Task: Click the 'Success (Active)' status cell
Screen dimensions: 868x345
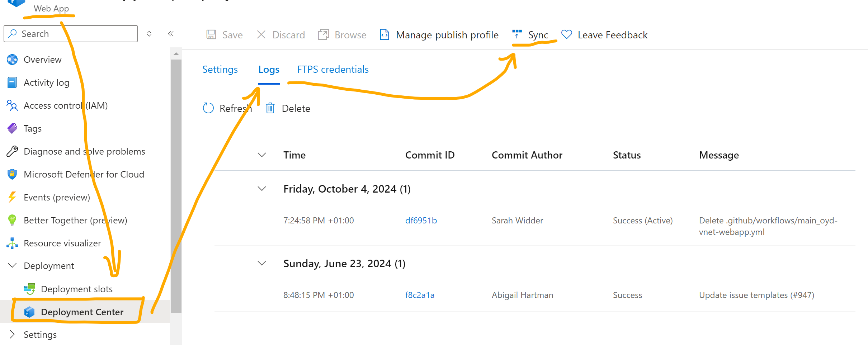Action: [x=643, y=221]
